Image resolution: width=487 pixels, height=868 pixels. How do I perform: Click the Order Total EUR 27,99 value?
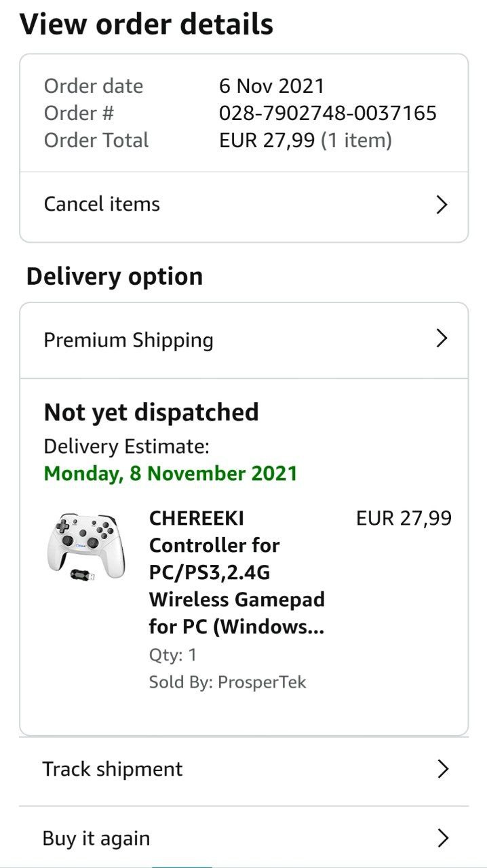click(267, 140)
